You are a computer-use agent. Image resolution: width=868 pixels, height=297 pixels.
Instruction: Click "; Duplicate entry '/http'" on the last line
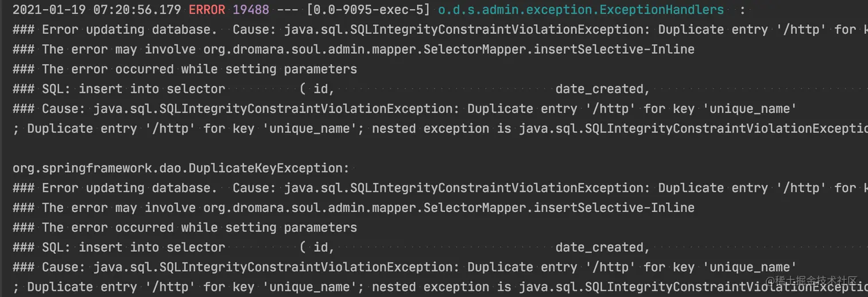(82, 287)
